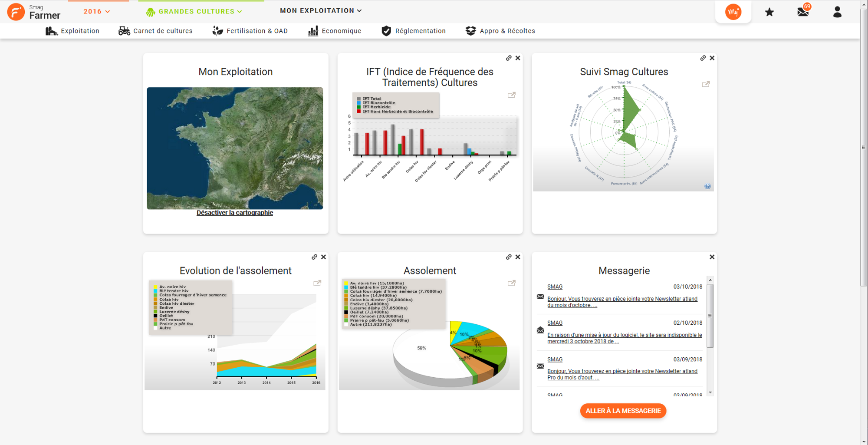Screen dimensions: 868x445
Task: Open the Economique menu
Action: point(334,31)
